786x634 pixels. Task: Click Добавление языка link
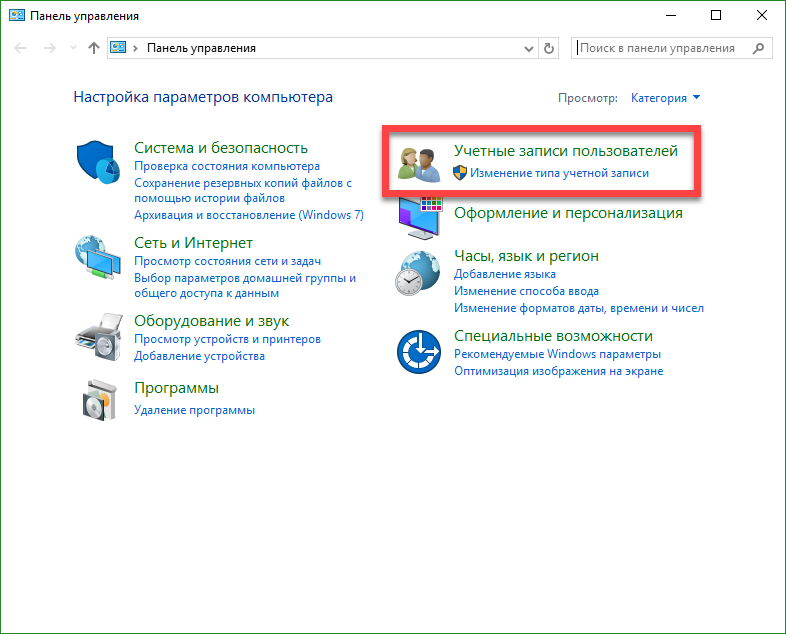click(x=504, y=274)
